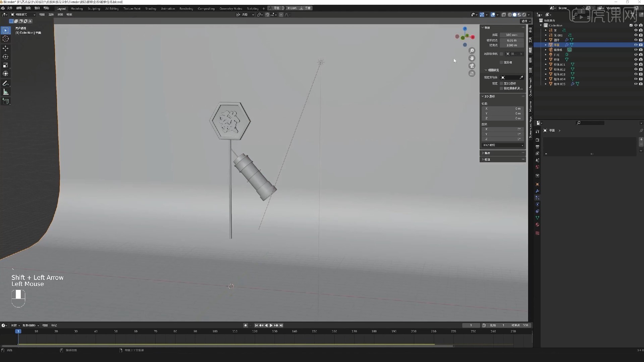Expand the 平面 tree row in outliner
This screenshot has width=644, height=362.
point(546,45)
